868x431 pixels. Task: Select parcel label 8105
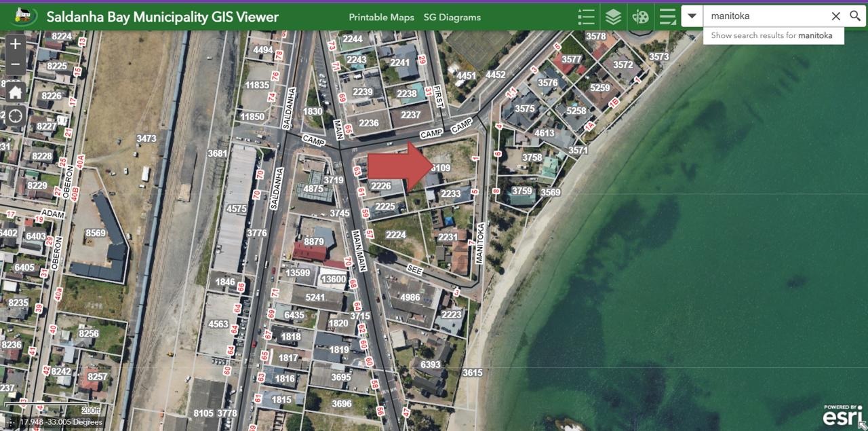(x=203, y=413)
